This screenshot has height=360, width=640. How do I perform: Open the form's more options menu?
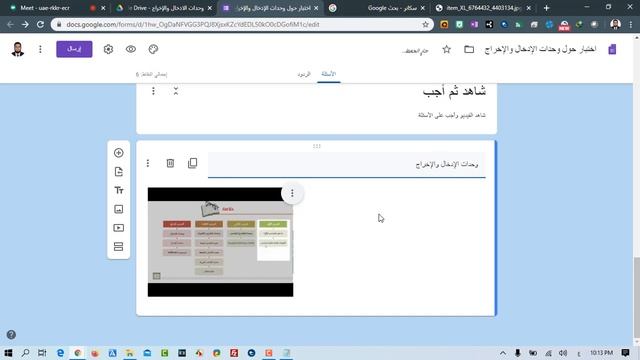coord(40,49)
